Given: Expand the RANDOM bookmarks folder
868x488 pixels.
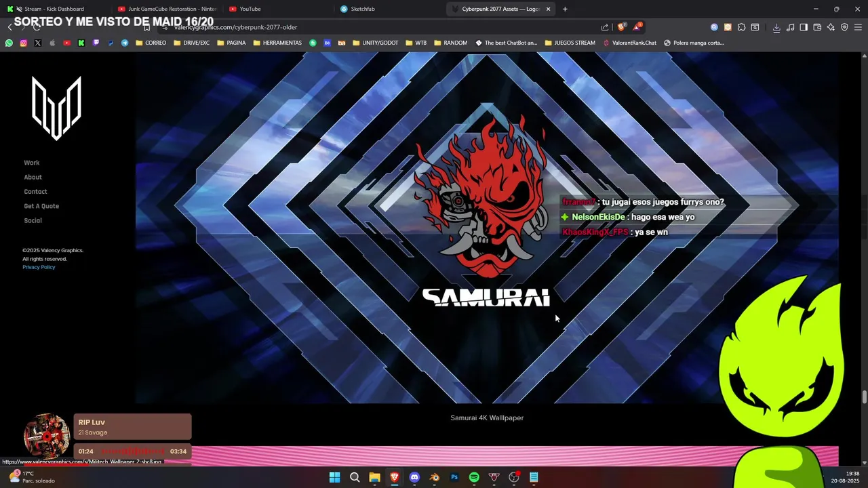Looking at the screenshot, I should [x=450, y=43].
